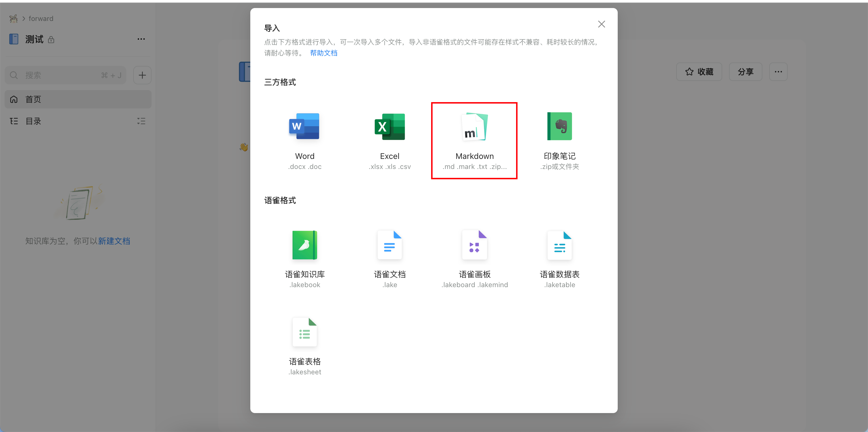
Task: Click the 收藏 star button
Action: coord(699,72)
